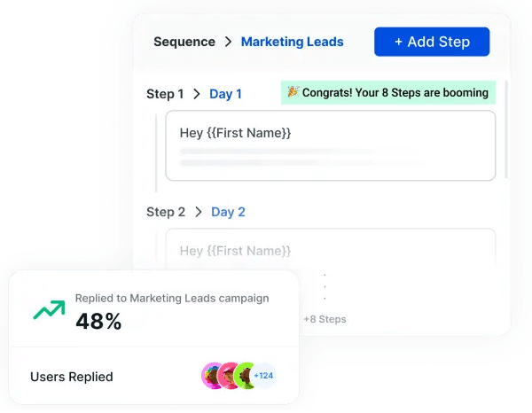532x413 pixels.
Task: Click the chevron after Sequence breadcrumb
Action: [x=228, y=42]
